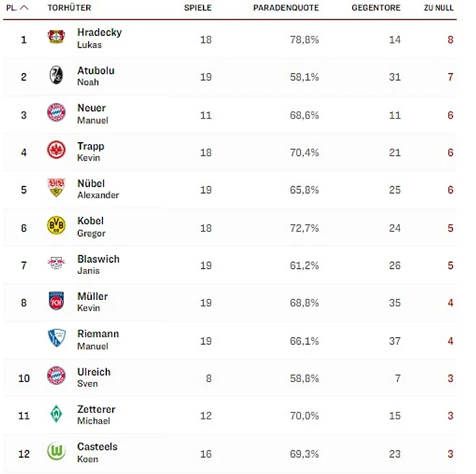Image resolution: width=476 pixels, height=474 pixels.
Task: Click the VfL Bochum crest beside Riemann
Action: pos(56,338)
